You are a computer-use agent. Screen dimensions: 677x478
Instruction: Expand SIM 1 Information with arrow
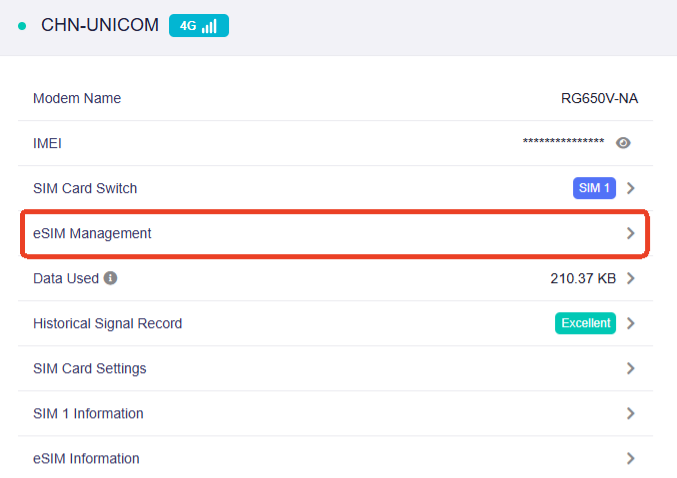(631, 413)
